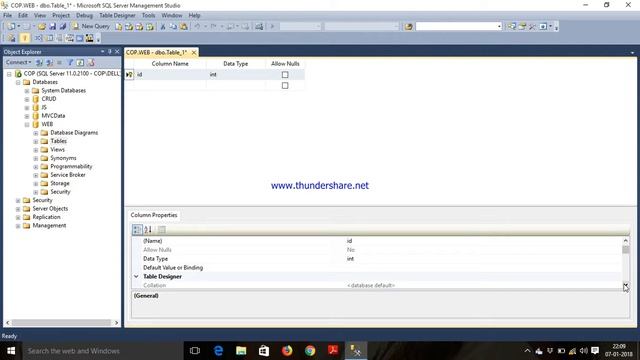This screenshot has width=640, height=360.
Task: Open the File menu
Action: pos(7,15)
